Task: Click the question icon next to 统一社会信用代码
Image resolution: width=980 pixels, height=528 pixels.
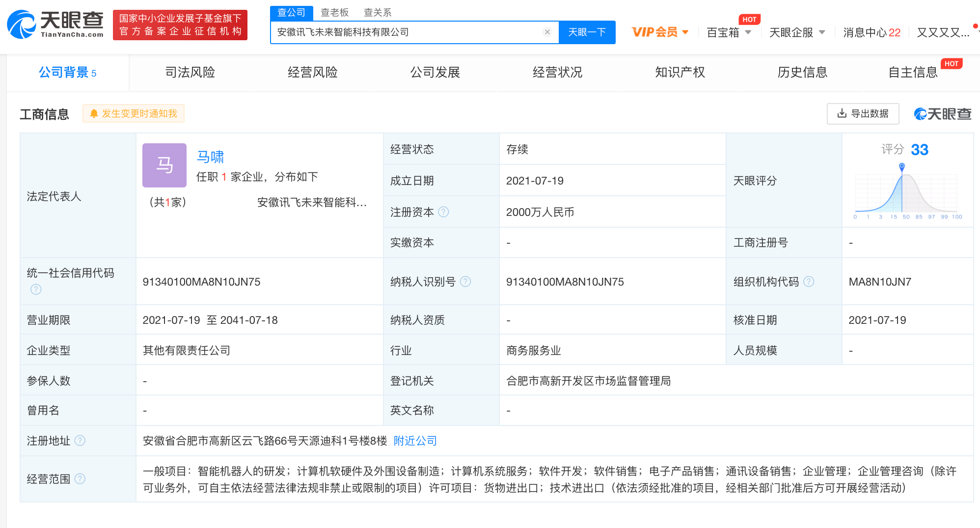Action: click(36, 290)
